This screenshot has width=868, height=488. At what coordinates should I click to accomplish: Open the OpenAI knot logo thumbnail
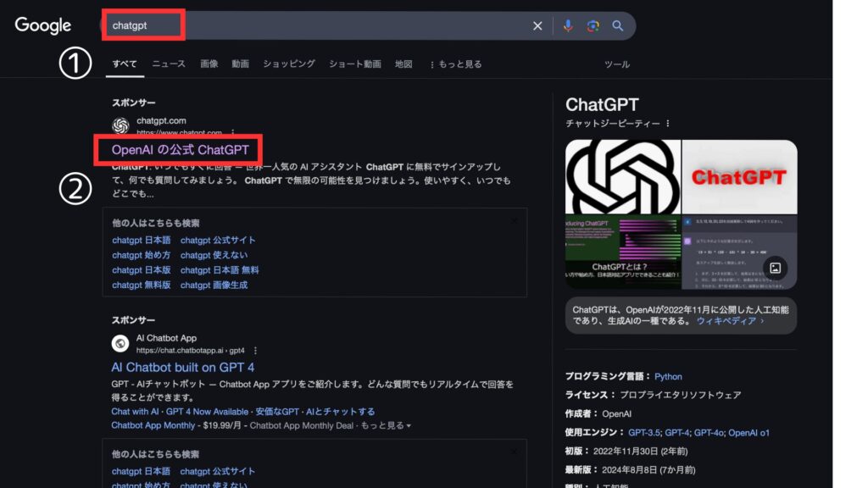(x=623, y=177)
